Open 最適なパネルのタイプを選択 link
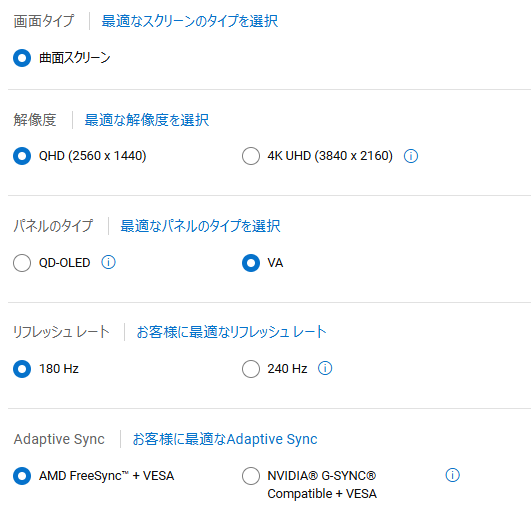Viewport: 531px width, 522px height. [200, 226]
